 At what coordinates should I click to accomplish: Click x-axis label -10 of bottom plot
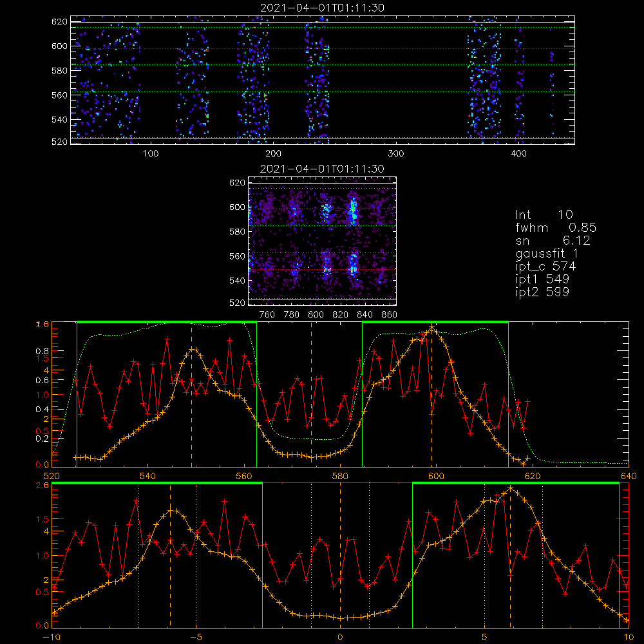point(52,637)
